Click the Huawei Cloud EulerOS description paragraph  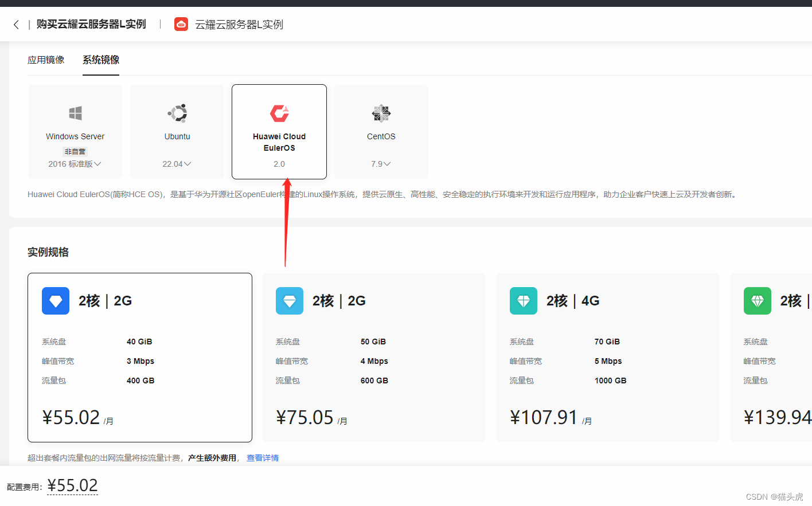(x=383, y=194)
